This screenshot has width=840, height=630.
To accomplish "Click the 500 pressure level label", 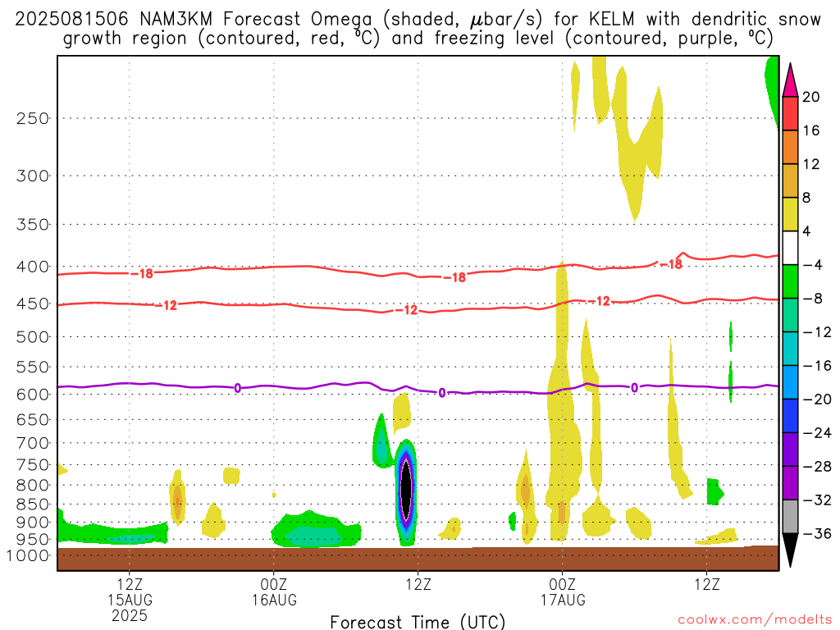I will click(x=32, y=337).
